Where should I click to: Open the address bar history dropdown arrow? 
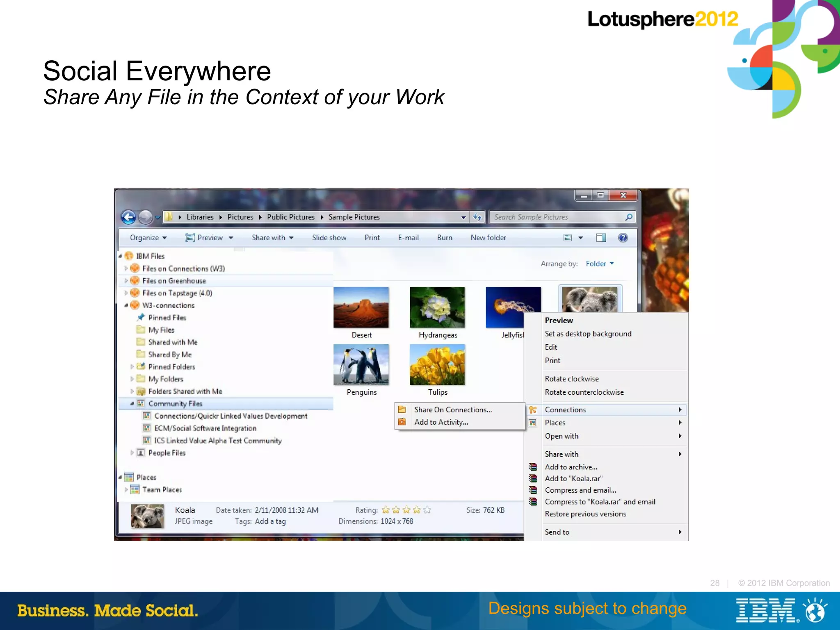[x=463, y=217]
